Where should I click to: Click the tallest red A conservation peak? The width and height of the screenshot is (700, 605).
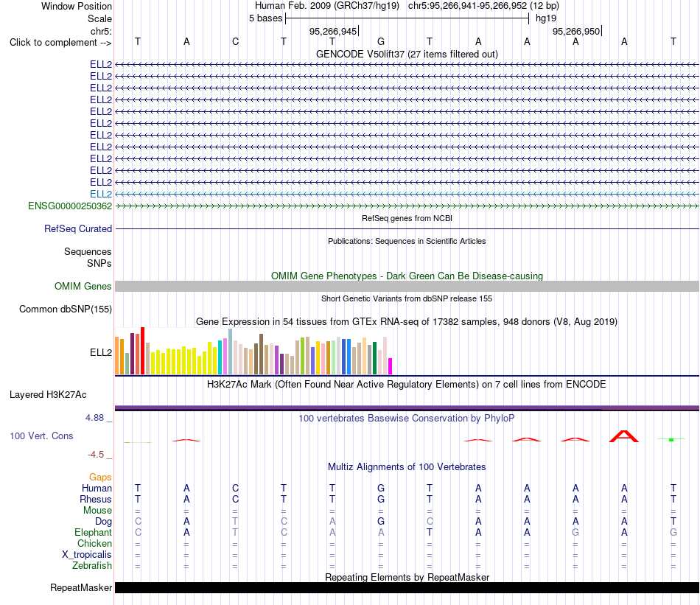[624, 436]
